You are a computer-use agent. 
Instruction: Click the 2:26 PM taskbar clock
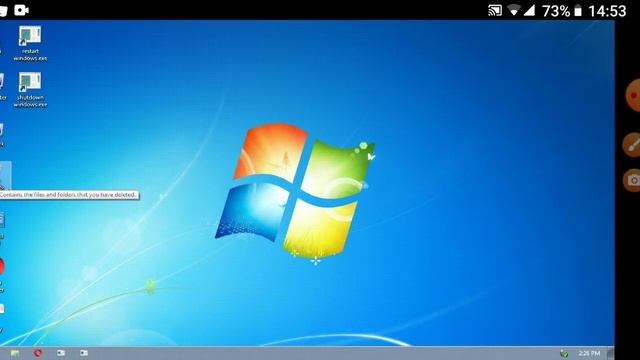[x=589, y=353]
